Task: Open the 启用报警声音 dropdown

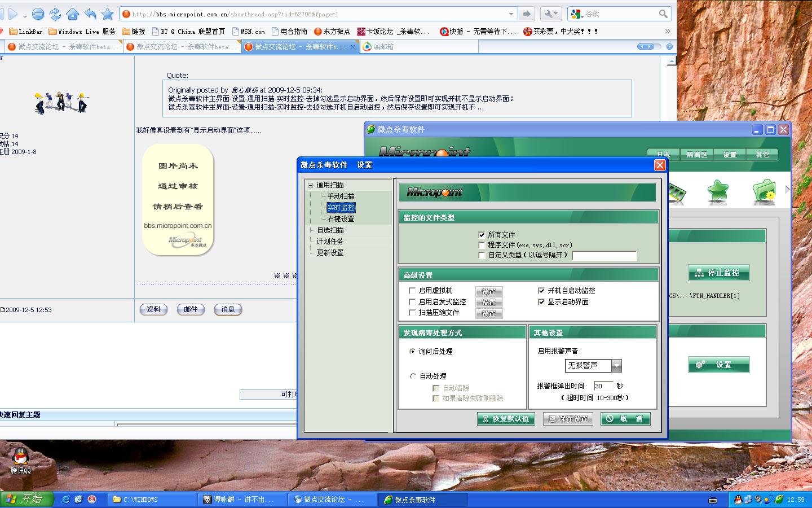Action: click(x=616, y=366)
